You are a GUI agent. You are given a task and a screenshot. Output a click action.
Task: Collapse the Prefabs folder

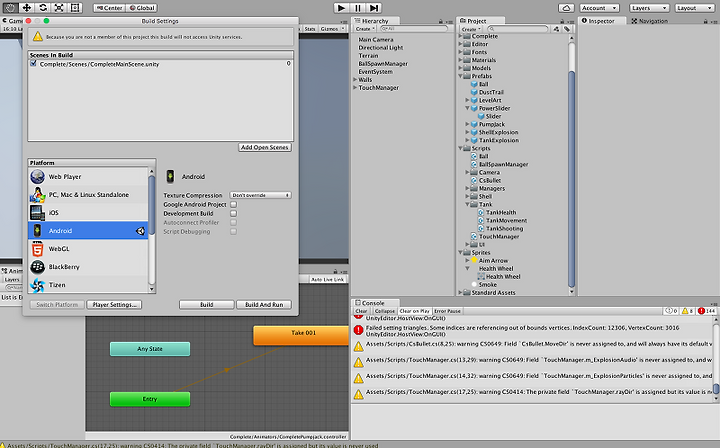coord(461,76)
